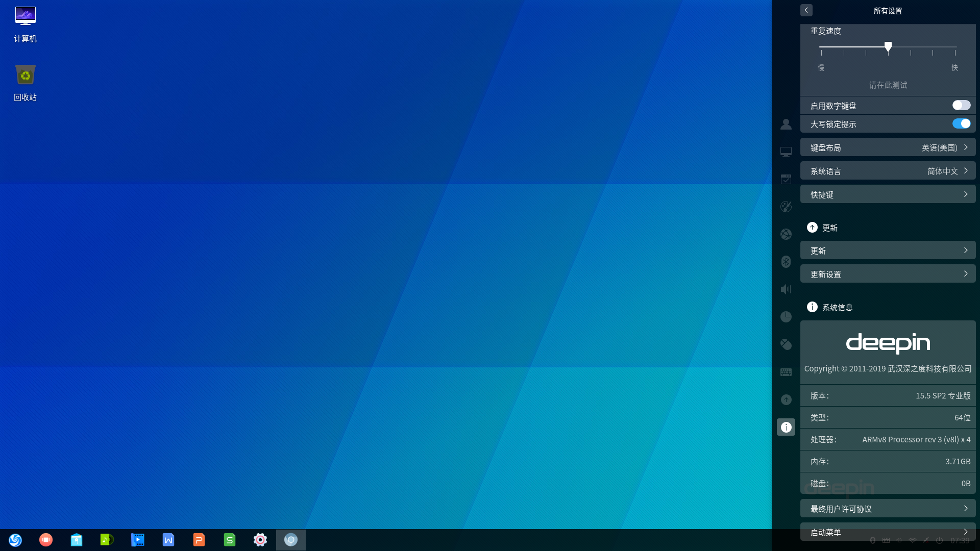Open the 更新 row with the chevron
Viewport: 980px width, 551px height.
[x=888, y=251]
